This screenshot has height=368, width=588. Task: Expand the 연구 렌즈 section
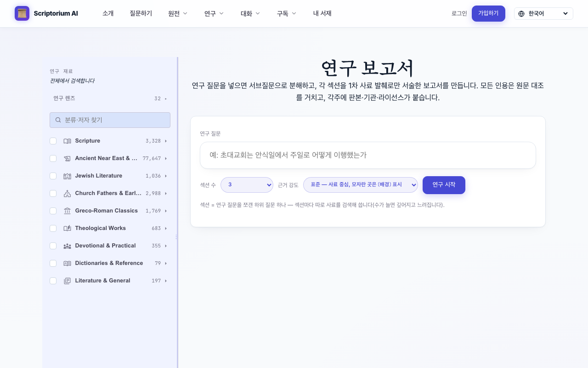click(x=110, y=98)
